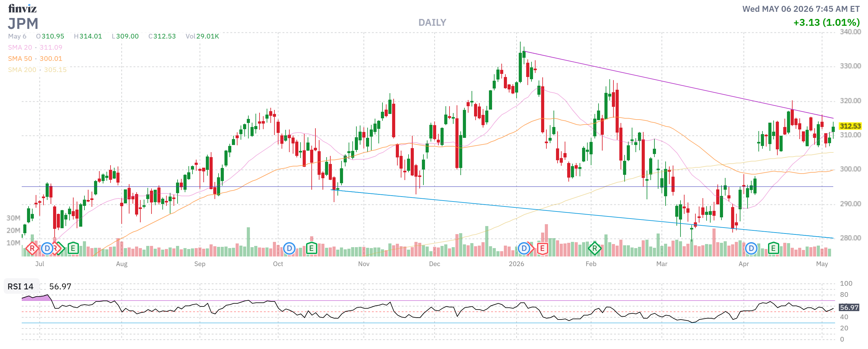Select the Feb label on time axis
Image resolution: width=868 pixels, height=349 pixels.
click(x=591, y=264)
